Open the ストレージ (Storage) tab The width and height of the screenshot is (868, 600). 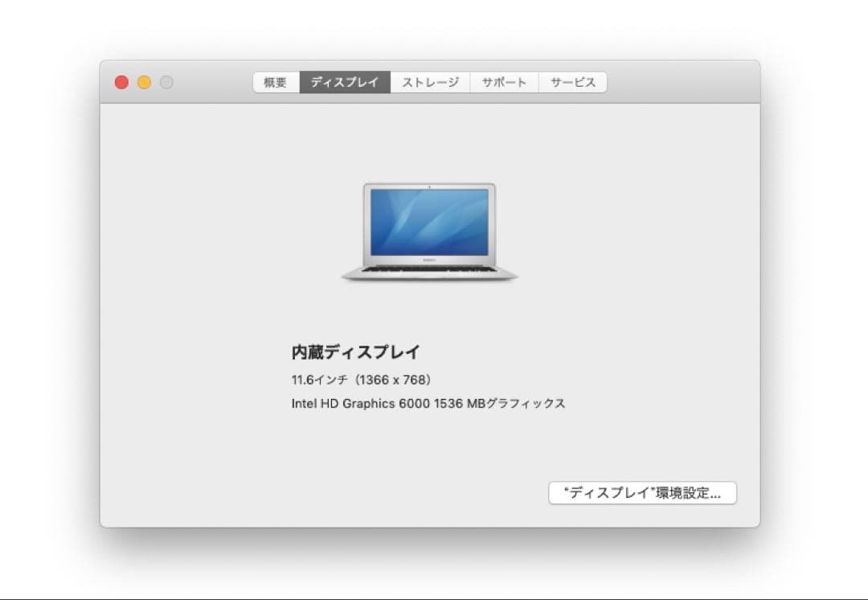pyautogui.click(x=429, y=81)
